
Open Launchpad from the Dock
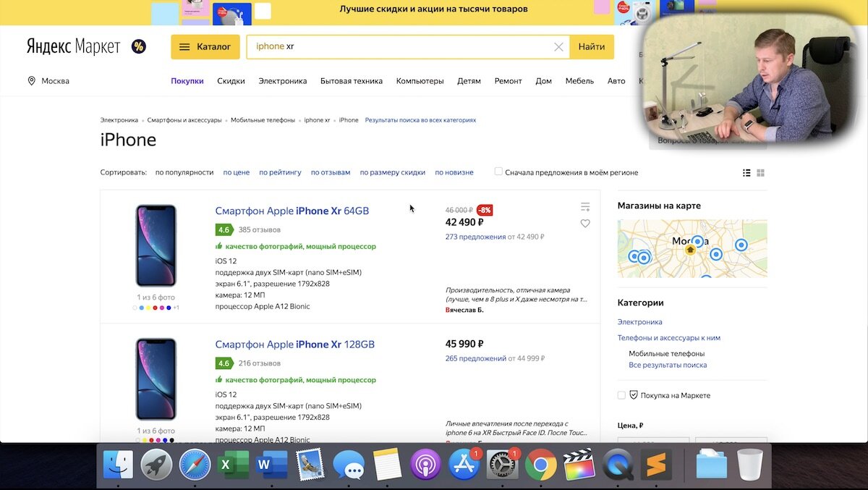[x=156, y=465]
